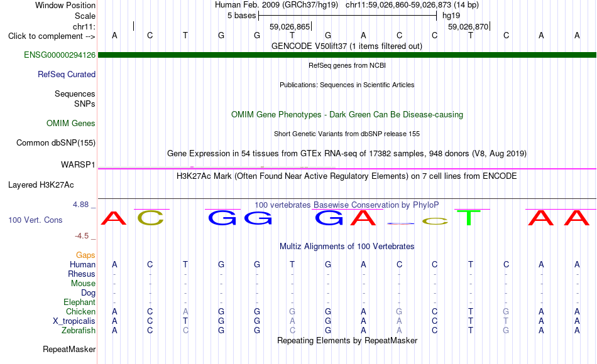The height and width of the screenshot is (364, 597).
Task: Click the RepeatMasker track label
Action: pos(69,349)
